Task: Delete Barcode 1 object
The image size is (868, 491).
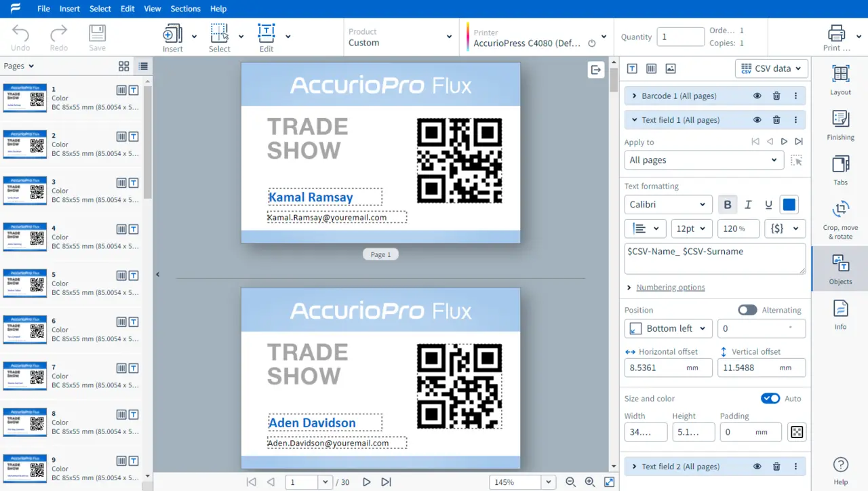Action: (x=776, y=96)
